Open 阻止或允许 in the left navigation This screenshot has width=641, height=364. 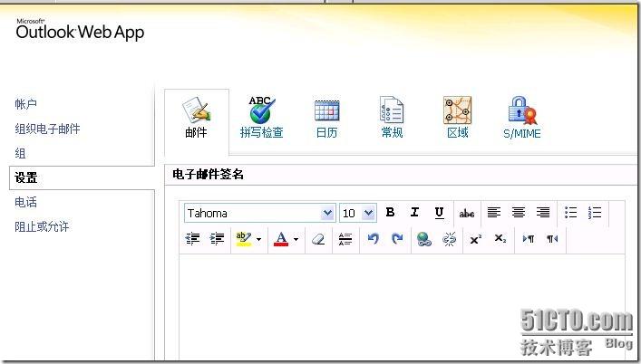pyautogui.click(x=42, y=226)
